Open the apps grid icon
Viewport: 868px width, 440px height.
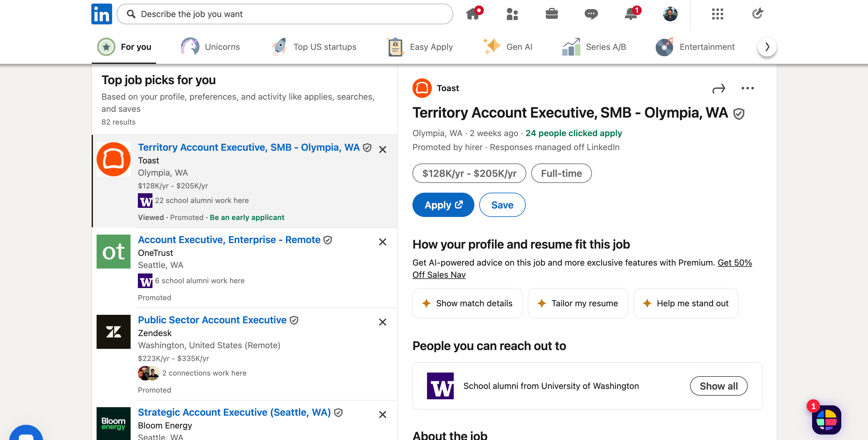pos(717,14)
